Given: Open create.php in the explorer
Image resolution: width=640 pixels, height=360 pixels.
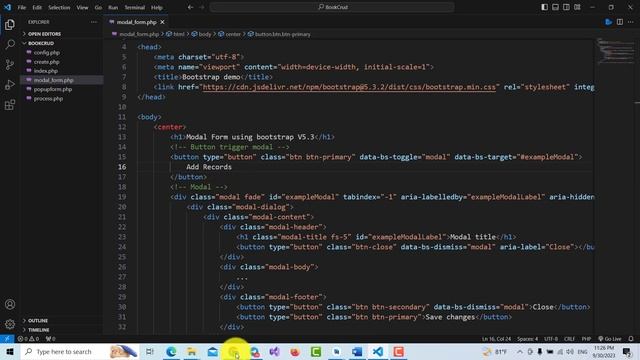Looking at the screenshot, I should point(47,62).
